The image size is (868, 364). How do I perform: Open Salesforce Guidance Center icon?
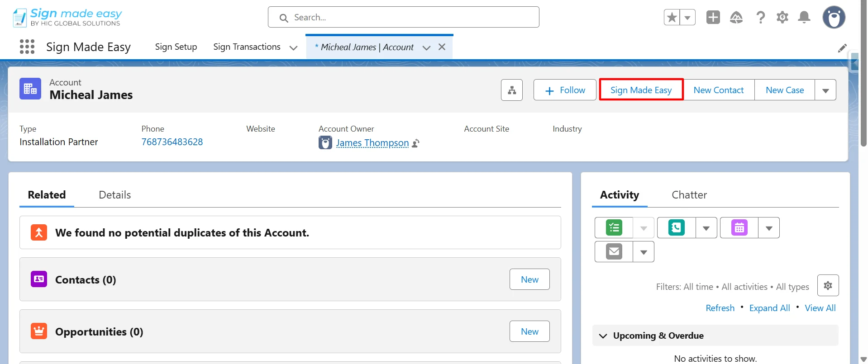click(736, 17)
